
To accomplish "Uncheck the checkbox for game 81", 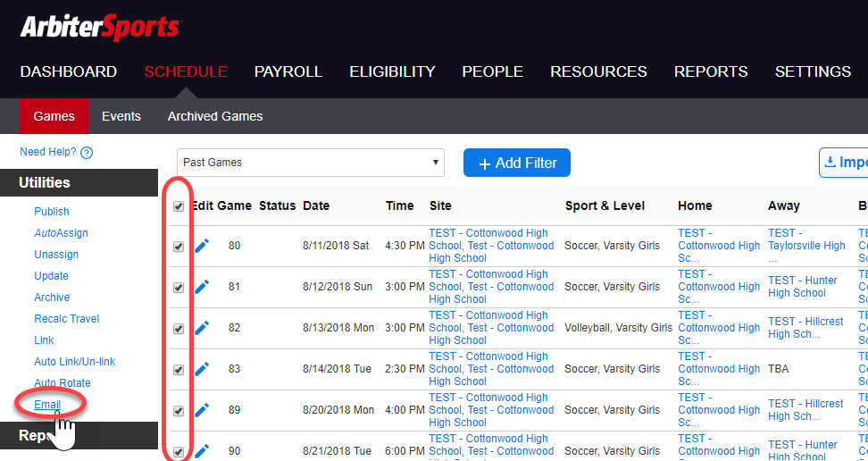I will tap(179, 288).
